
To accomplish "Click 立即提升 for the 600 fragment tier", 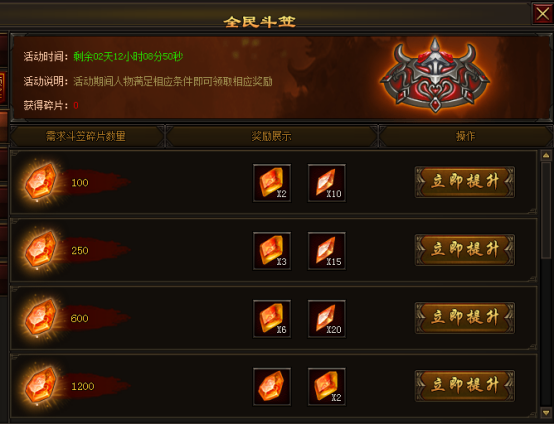I will (465, 318).
